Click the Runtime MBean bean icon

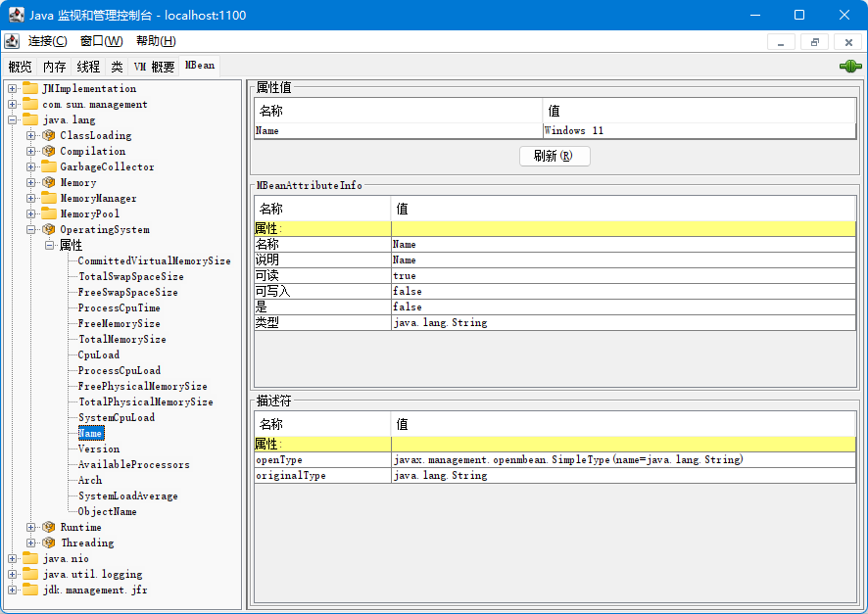tap(49, 528)
